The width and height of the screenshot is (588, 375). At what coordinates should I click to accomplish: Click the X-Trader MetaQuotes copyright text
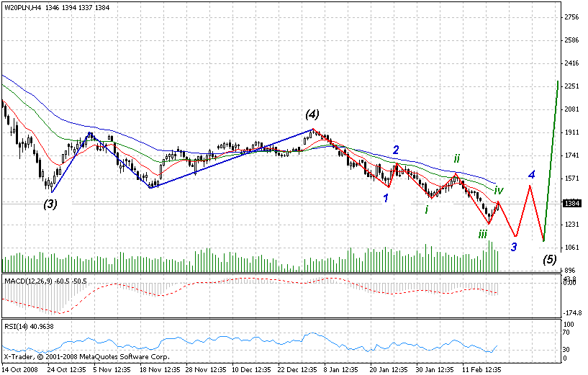(86, 357)
